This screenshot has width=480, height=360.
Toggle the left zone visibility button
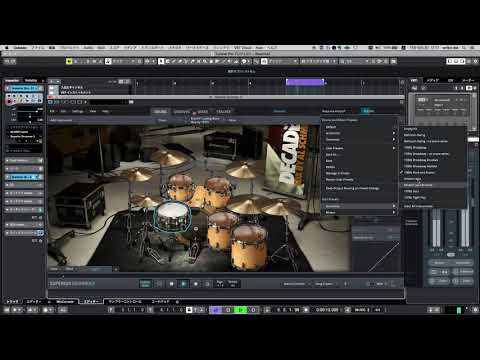coord(450,61)
